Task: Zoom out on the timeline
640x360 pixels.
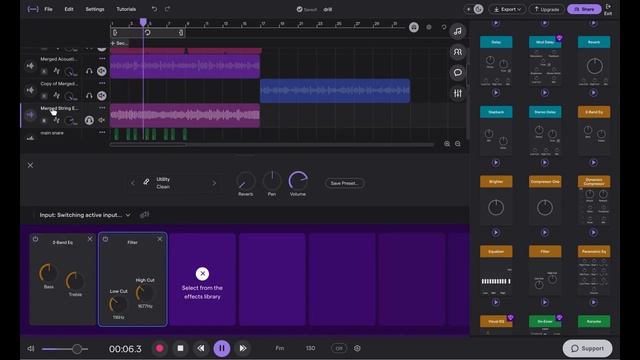Action: [458, 144]
